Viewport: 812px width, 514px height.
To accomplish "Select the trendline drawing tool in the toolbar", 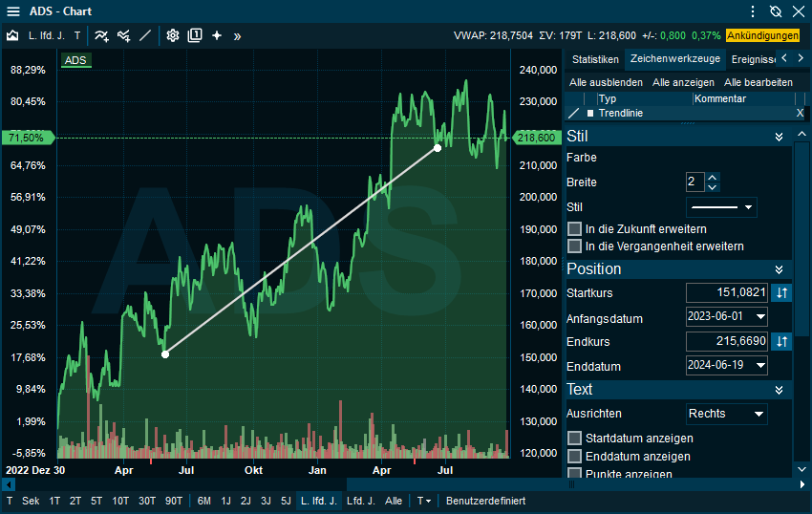I will coord(145,35).
